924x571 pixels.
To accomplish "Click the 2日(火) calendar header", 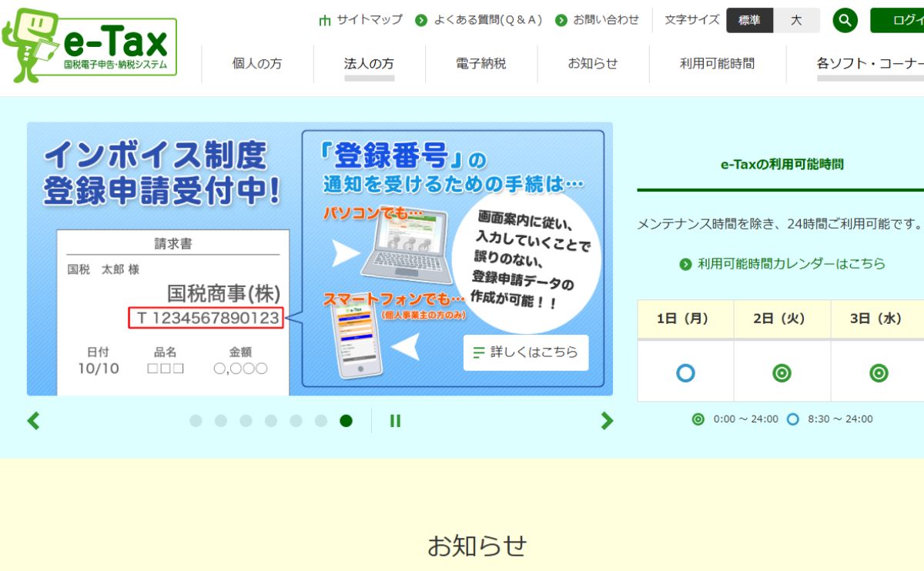I will (x=782, y=319).
